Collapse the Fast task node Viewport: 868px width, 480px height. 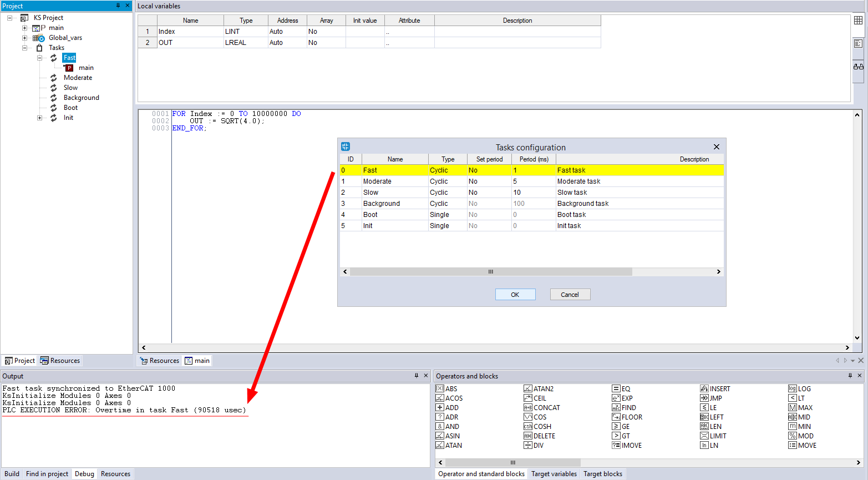point(39,58)
